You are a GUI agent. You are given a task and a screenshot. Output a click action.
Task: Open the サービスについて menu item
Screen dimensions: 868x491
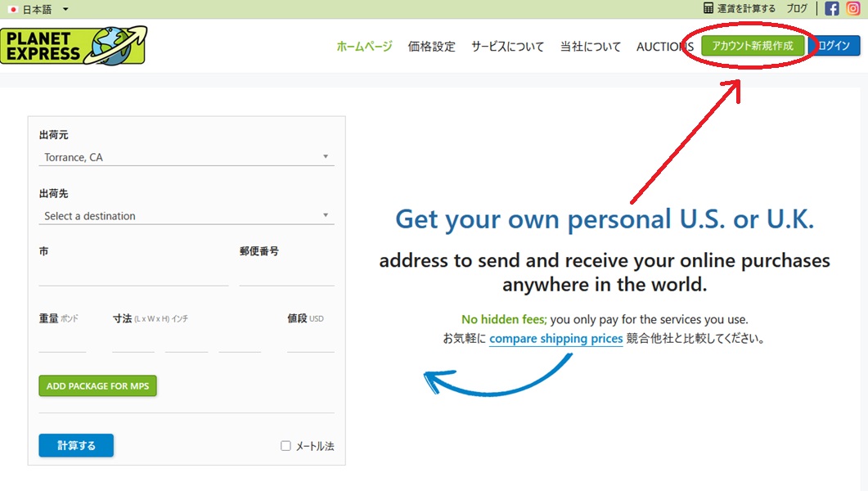click(x=507, y=47)
